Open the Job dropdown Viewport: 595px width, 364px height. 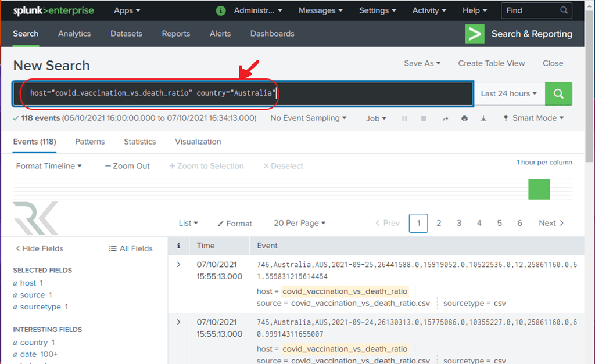click(376, 118)
